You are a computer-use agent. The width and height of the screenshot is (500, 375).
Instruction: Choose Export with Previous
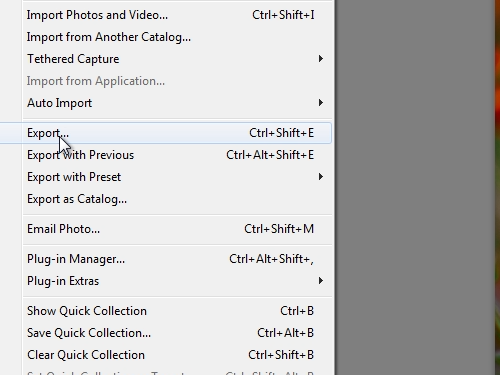coord(177,155)
